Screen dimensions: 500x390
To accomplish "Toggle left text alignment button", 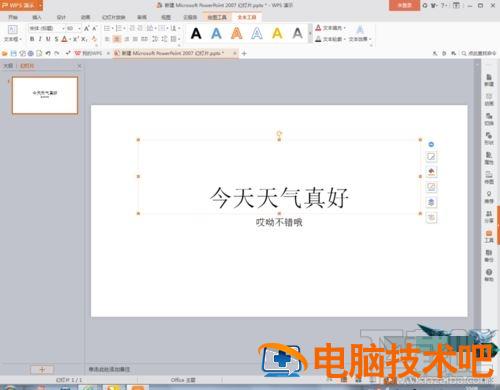I will tap(107, 39).
